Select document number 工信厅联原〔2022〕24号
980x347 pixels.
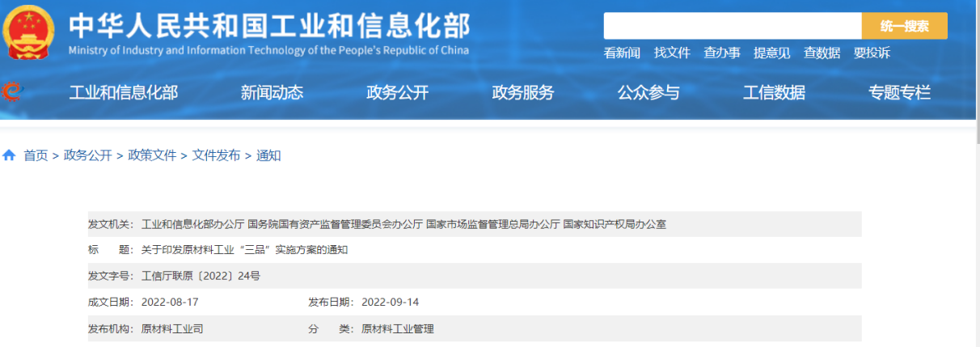point(201,276)
